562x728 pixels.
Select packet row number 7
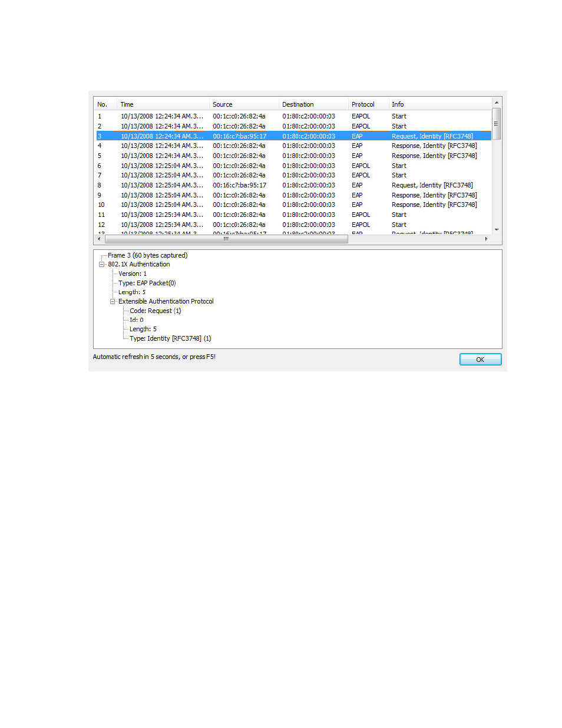coord(293,176)
